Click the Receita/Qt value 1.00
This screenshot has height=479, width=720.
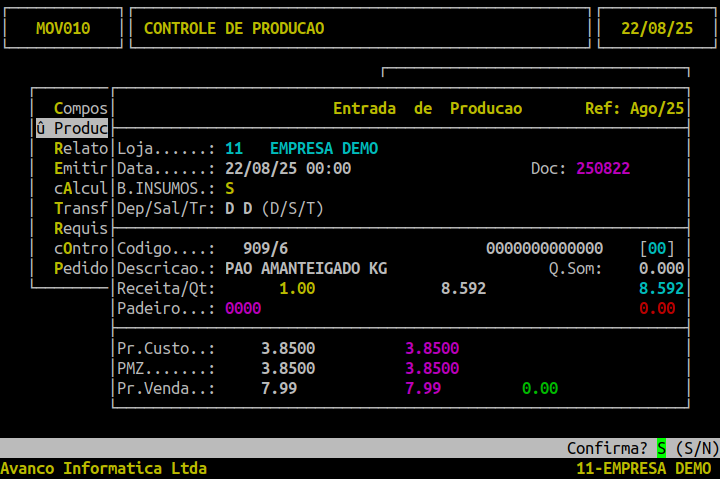point(297,288)
